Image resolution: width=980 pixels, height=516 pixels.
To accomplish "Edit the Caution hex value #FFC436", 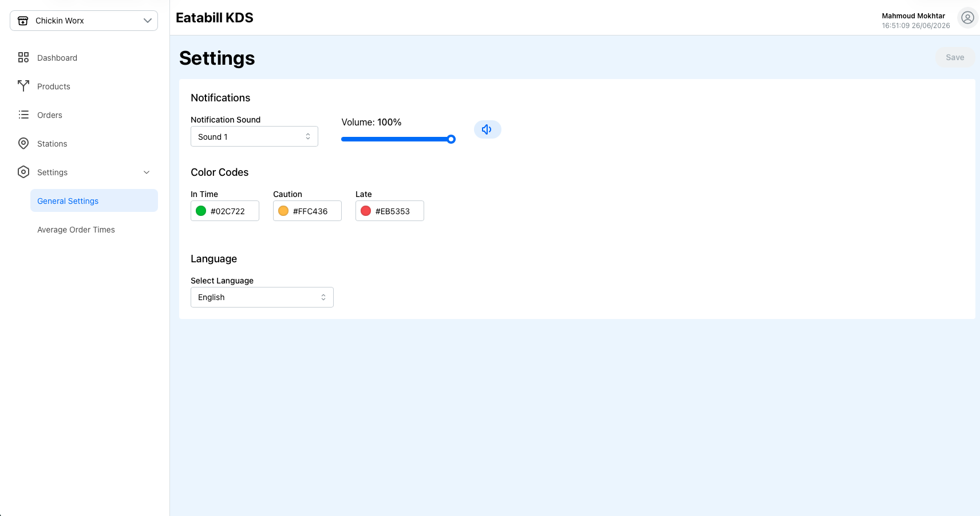I will [x=310, y=211].
